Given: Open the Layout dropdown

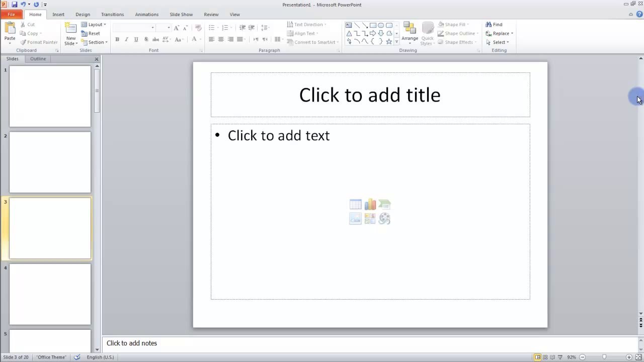Looking at the screenshot, I should tap(94, 24).
